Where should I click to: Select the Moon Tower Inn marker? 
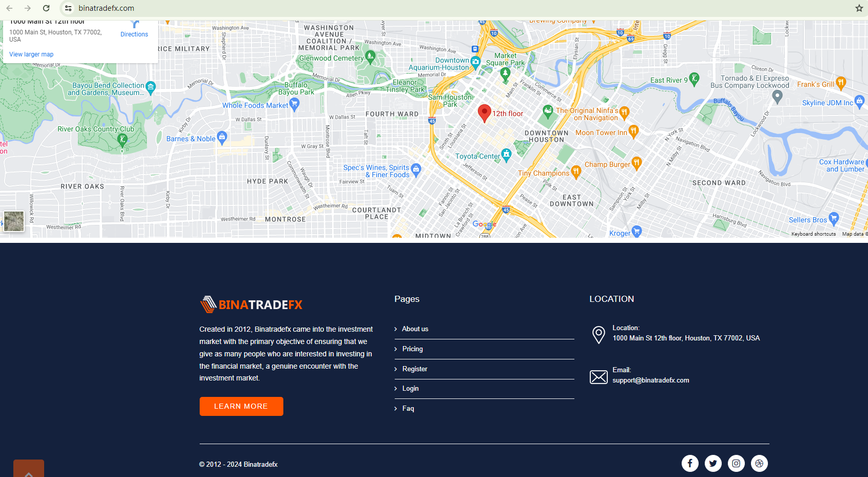point(633,131)
